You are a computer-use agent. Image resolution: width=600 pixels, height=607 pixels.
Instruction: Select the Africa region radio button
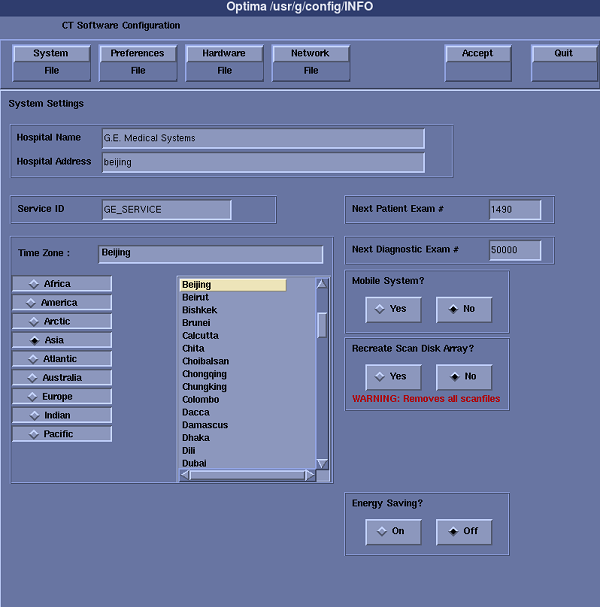62,284
